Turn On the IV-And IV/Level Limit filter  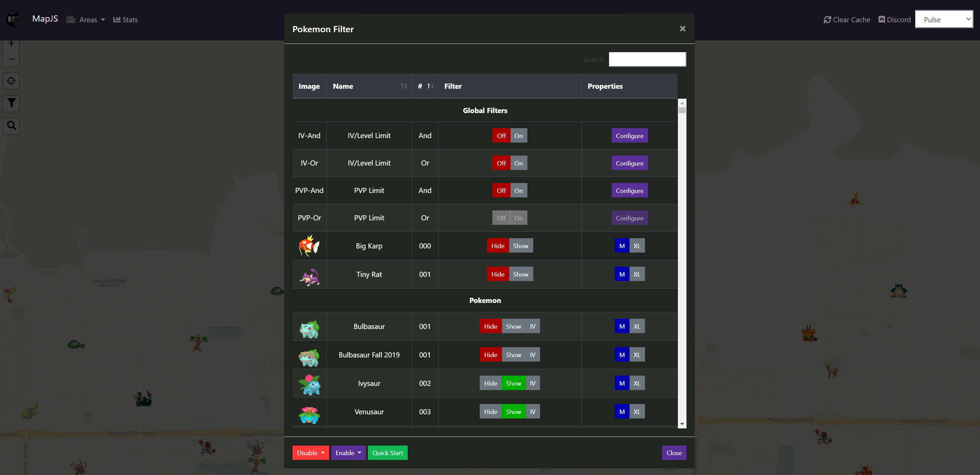coord(518,136)
